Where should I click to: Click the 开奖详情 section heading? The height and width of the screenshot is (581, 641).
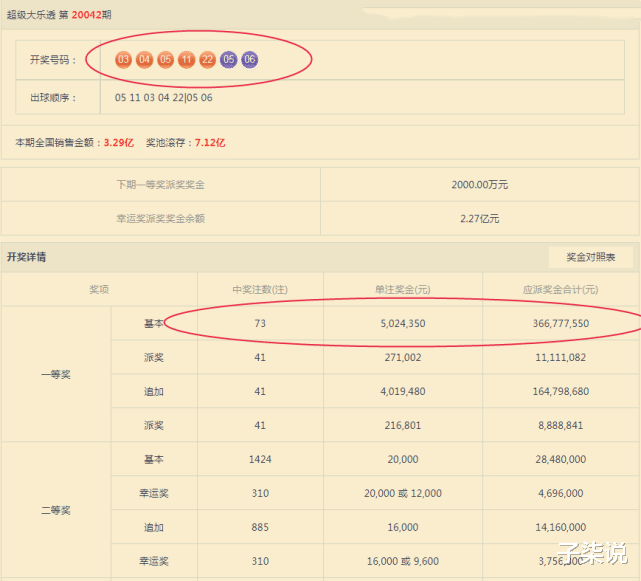[x=26, y=257]
